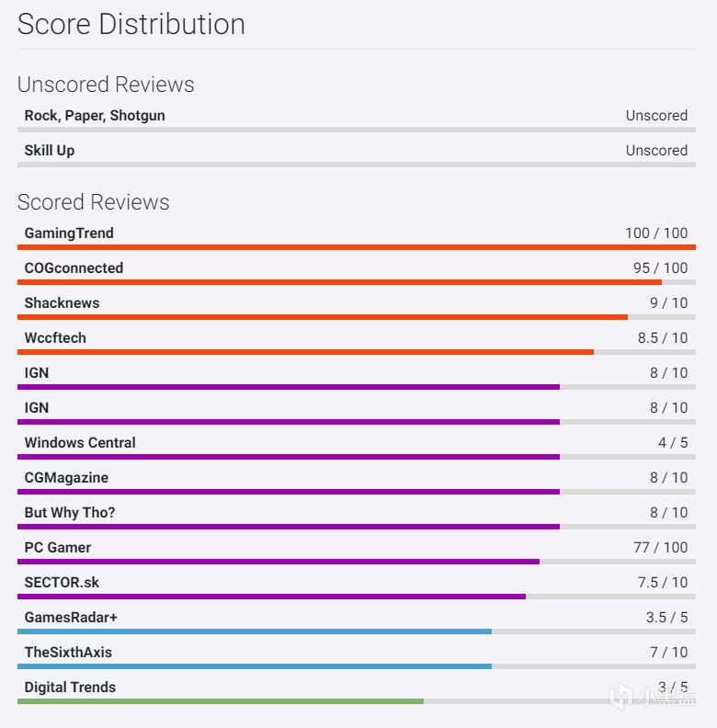
Task: Open the PC Gamer review
Action: [x=58, y=548]
